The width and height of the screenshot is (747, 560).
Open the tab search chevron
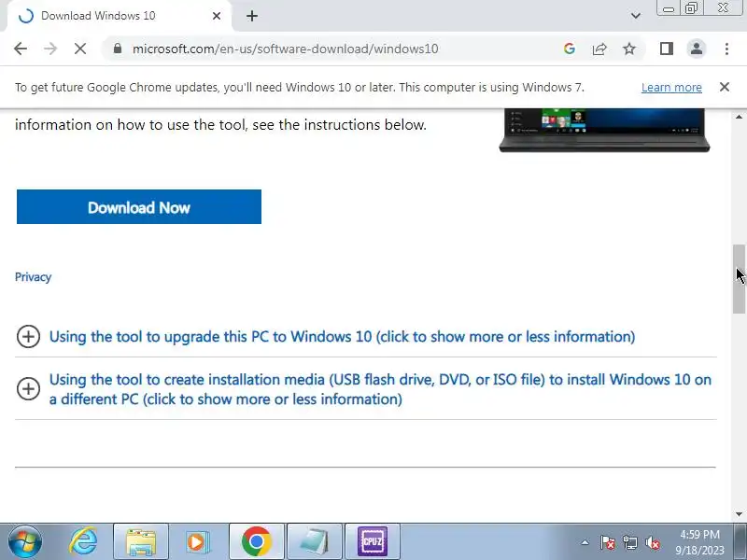tap(636, 16)
